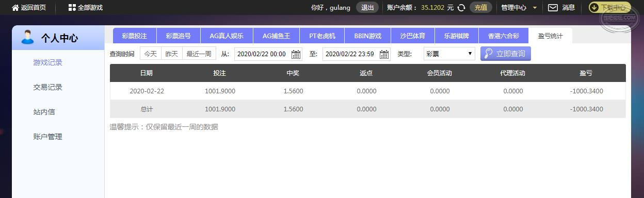
Task: Click the 个人中心 user avatar icon
Action: (x=27, y=37)
